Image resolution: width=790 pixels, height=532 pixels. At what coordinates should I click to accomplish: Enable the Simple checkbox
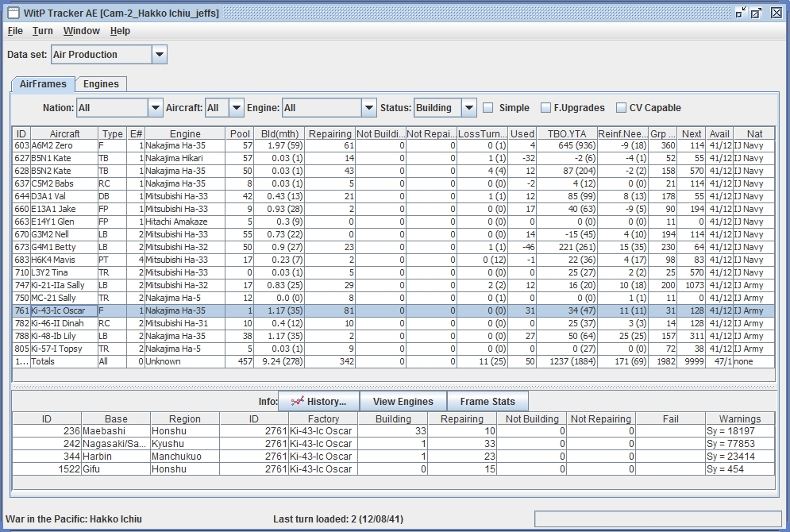click(489, 108)
